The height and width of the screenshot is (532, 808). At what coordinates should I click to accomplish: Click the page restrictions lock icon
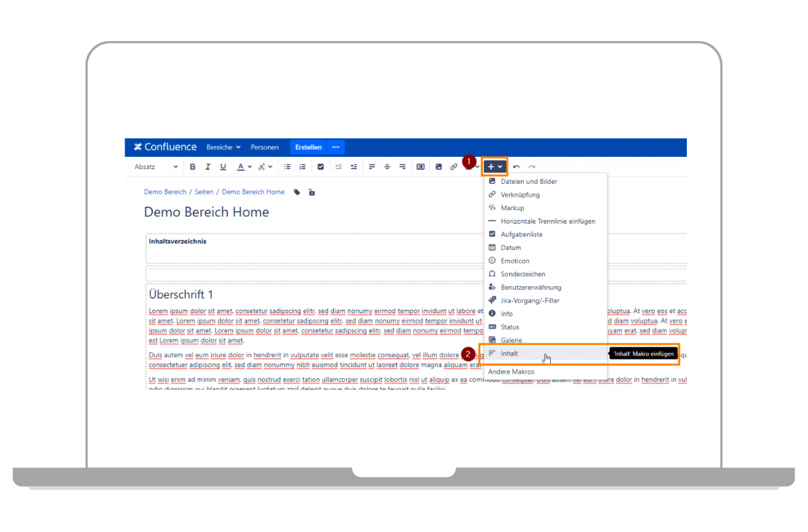[311, 193]
